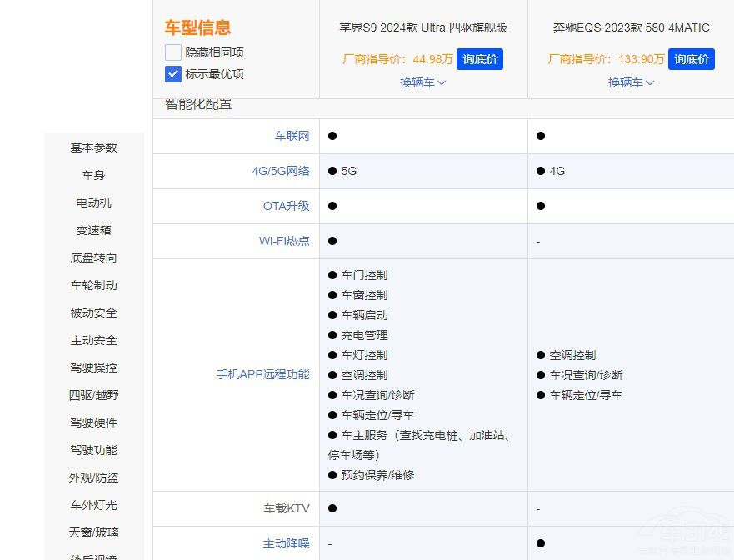Select 外观/防盗 in the sidebar
The image size is (734, 560).
point(93,477)
